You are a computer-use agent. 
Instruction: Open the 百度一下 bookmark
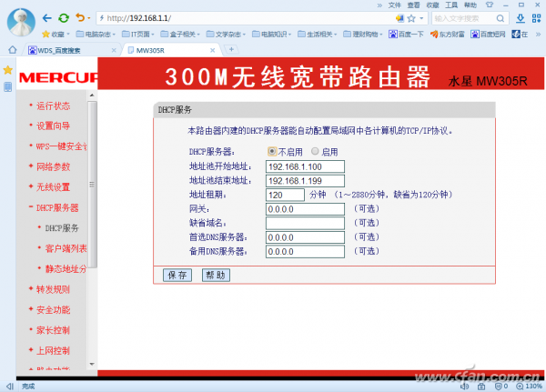(x=406, y=35)
